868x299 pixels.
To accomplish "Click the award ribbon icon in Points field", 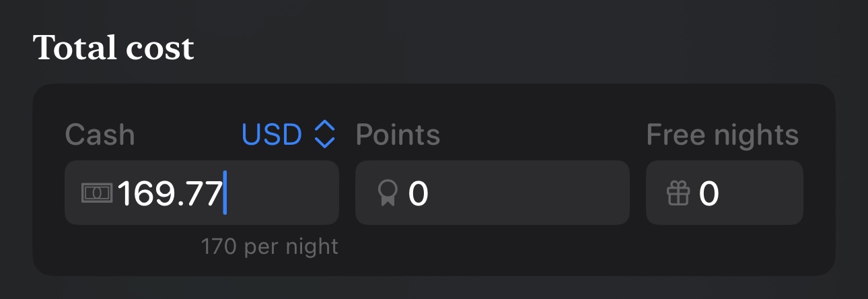I will point(388,194).
